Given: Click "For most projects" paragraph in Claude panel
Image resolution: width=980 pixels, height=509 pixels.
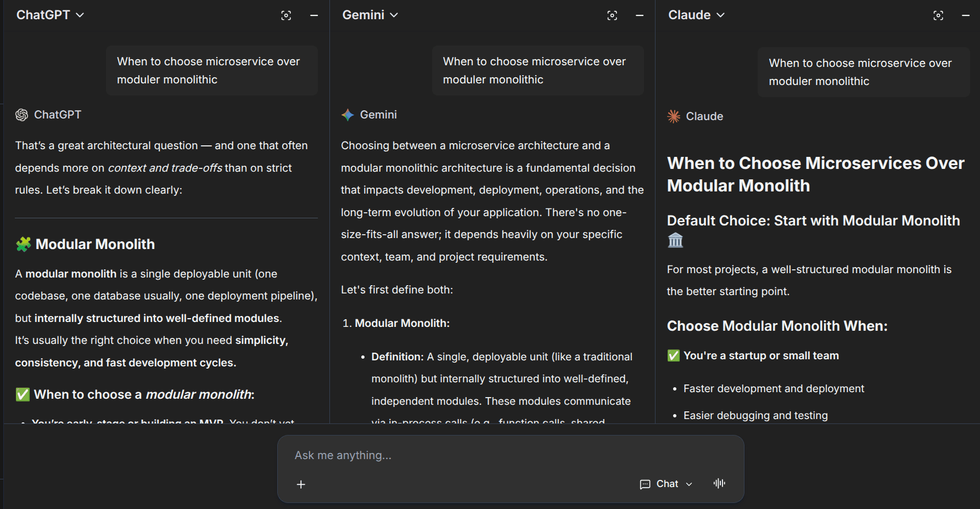Looking at the screenshot, I should coord(809,280).
